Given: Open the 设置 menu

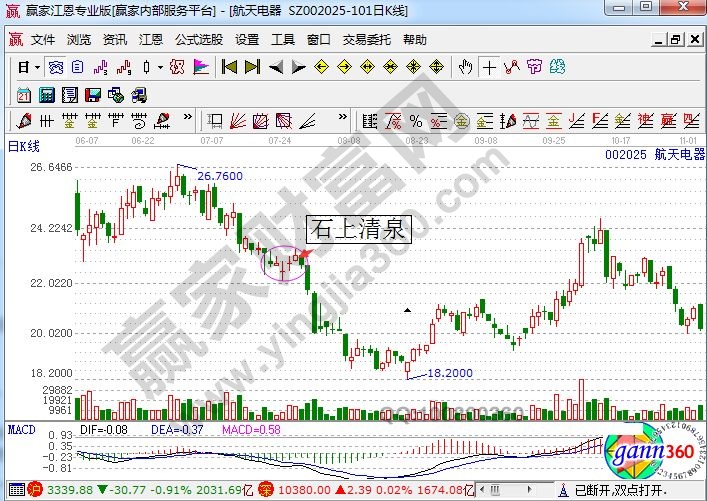Looking at the screenshot, I should 247,40.
